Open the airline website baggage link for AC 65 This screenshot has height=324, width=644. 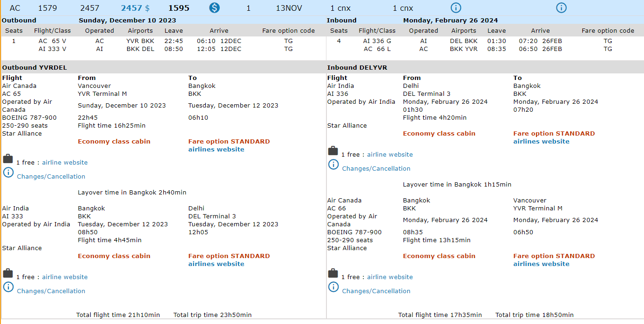(65, 163)
